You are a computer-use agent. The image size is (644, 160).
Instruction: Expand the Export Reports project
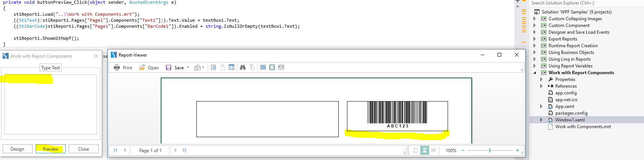(535, 39)
